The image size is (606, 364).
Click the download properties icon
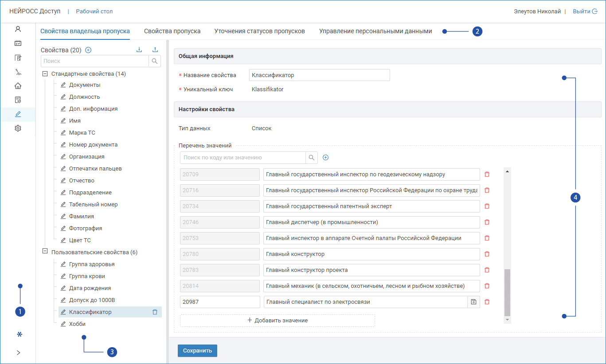(x=139, y=50)
